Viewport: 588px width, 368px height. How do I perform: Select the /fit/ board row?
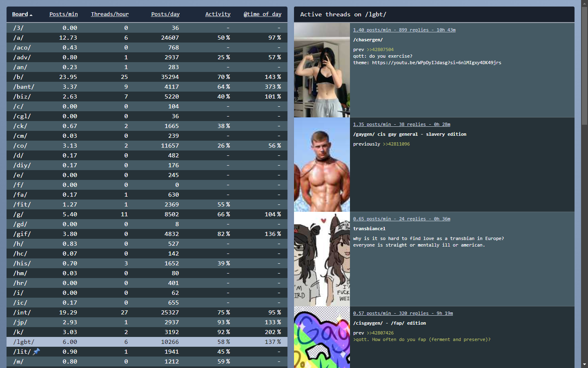point(147,204)
